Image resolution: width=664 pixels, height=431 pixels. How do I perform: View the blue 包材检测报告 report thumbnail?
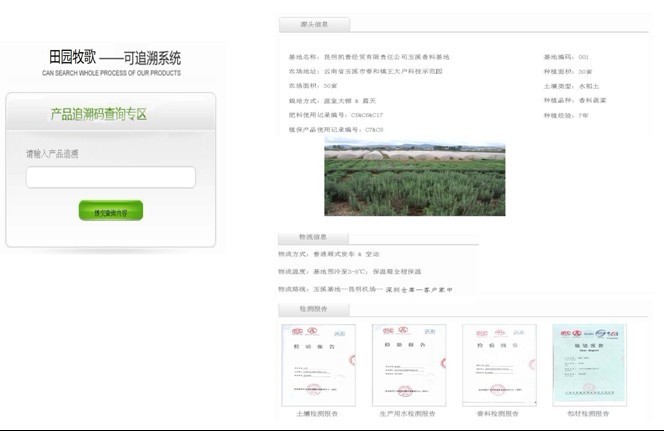pos(589,365)
